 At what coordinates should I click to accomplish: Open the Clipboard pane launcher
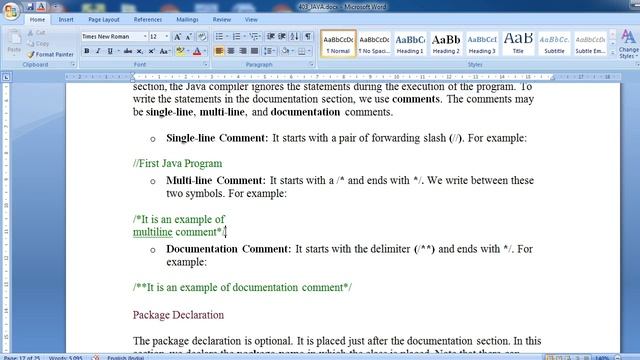pos(73,64)
